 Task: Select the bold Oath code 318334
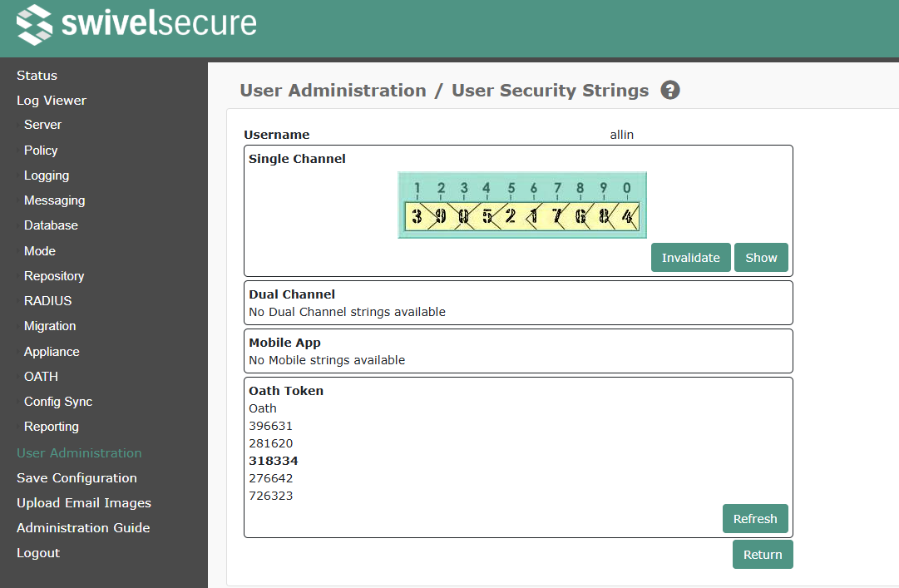274,461
